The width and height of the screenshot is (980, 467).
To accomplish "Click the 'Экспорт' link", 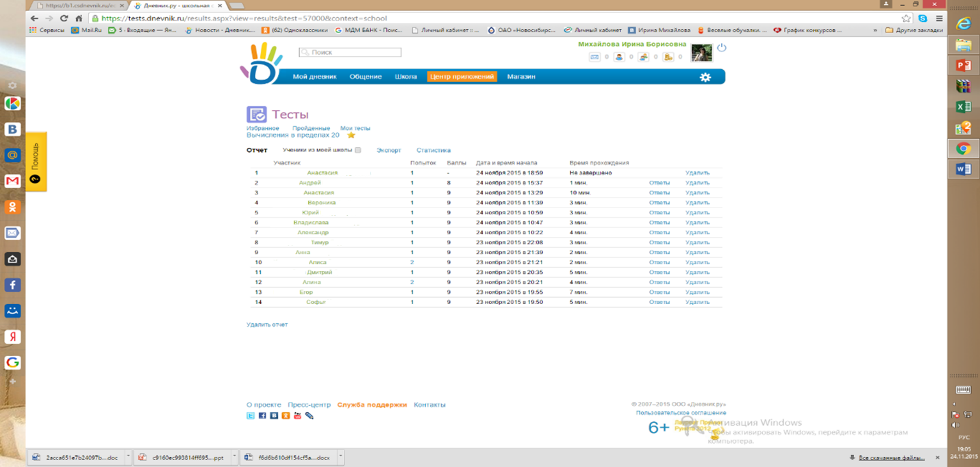I will point(388,151).
